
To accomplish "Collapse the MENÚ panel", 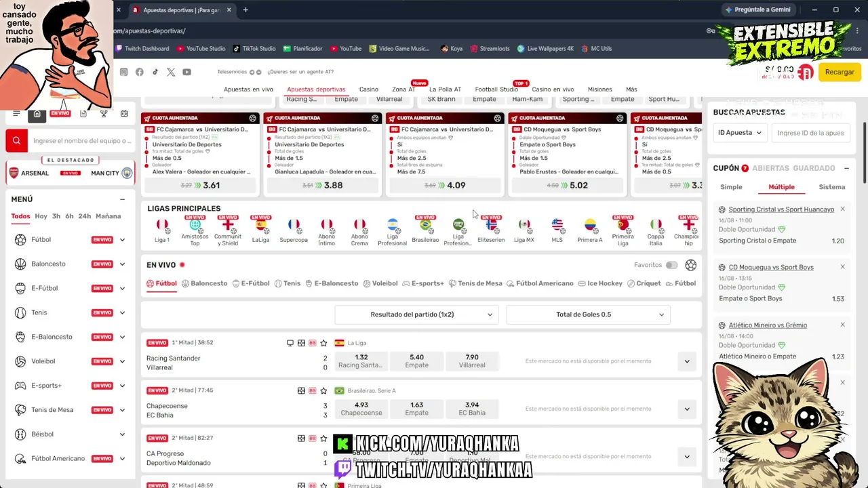I will coord(122,199).
